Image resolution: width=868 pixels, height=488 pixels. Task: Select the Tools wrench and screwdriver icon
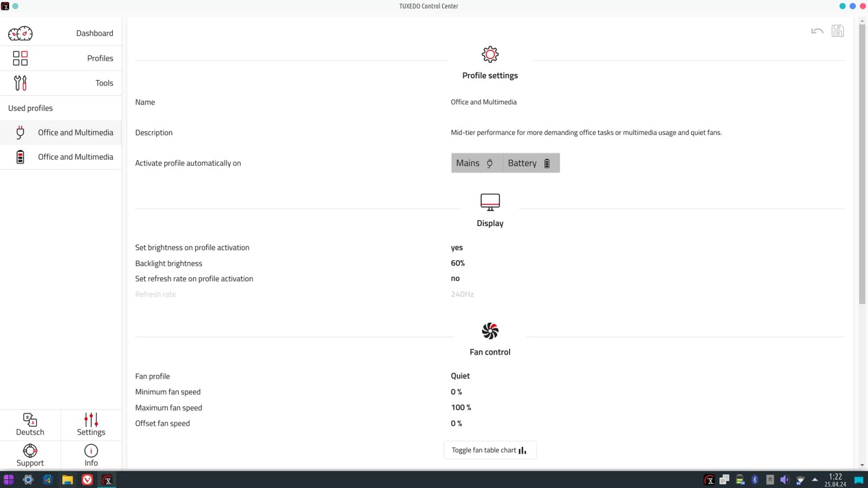20,83
